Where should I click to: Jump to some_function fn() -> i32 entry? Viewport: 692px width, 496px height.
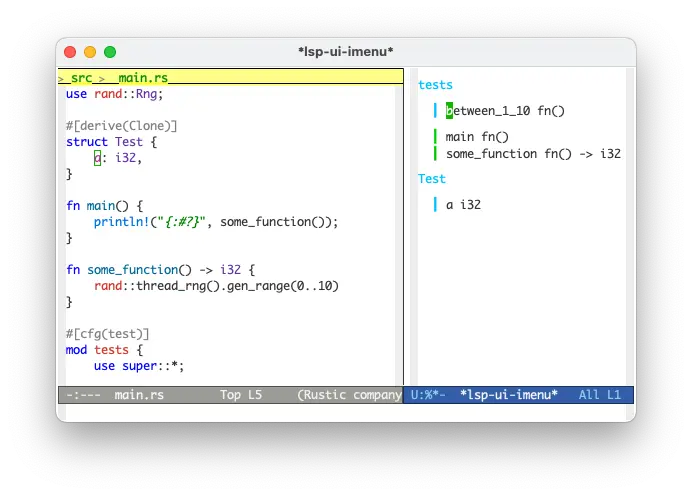(x=533, y=154)
